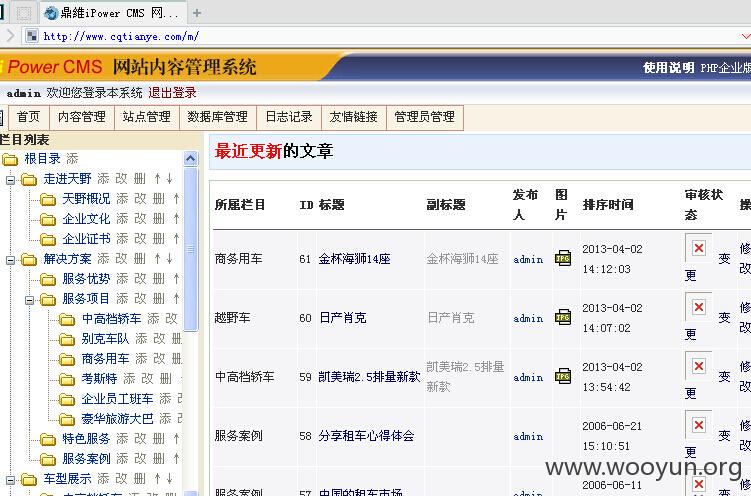The image size is (751, 496).
Task: Open the 站点管理 menu tab
Action: [147, 117]
